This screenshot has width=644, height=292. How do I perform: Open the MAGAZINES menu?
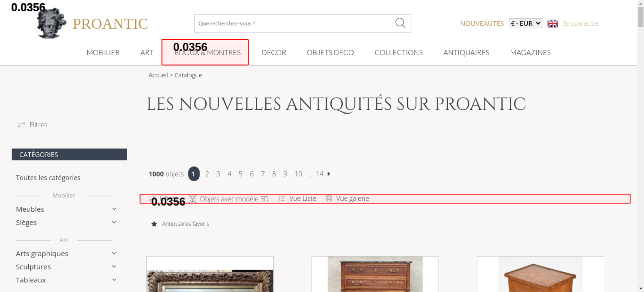tap(530, 52)
